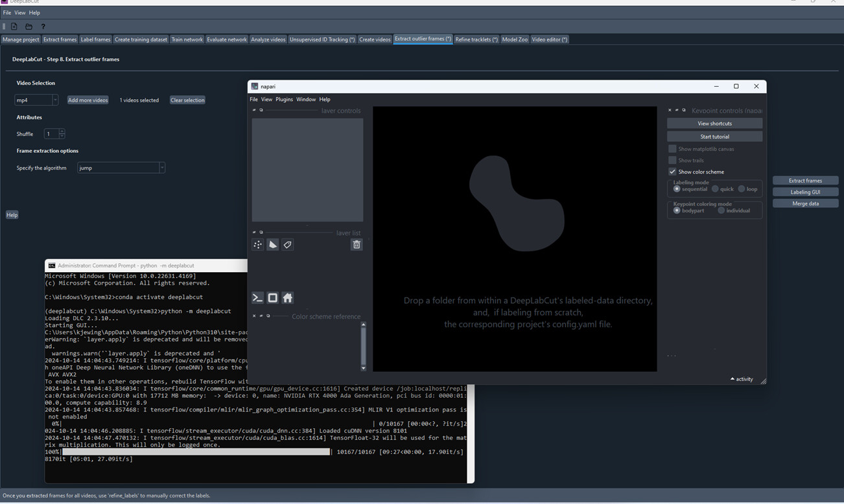Screen dimensions: 844x504
Task: Open the napari IPython console
Action: tap(257, 297)
